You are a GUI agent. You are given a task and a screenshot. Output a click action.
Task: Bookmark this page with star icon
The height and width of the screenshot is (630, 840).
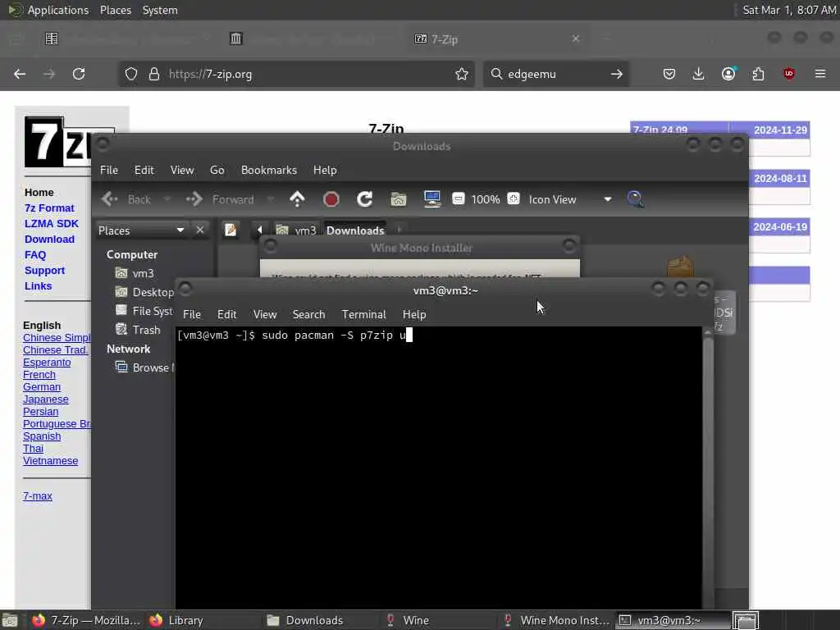point(462,74)
